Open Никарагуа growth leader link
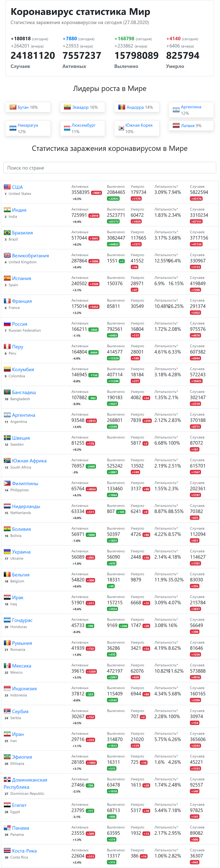The image size is (220, 868). tap(28, 125)
